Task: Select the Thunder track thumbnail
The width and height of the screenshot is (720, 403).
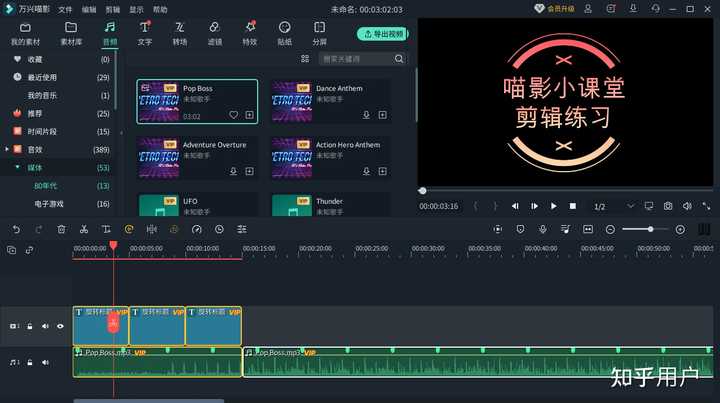Action: click(x=292, y=205)
